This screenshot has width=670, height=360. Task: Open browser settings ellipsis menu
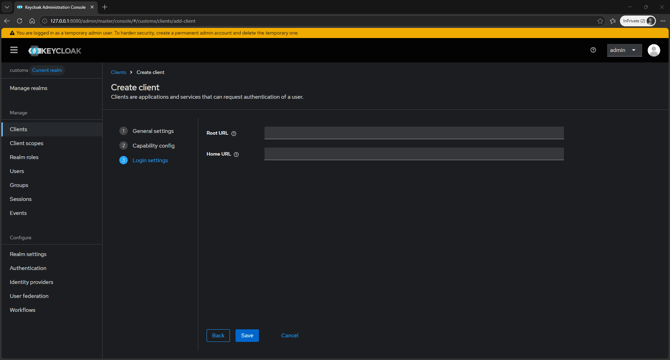click(663, 21)
